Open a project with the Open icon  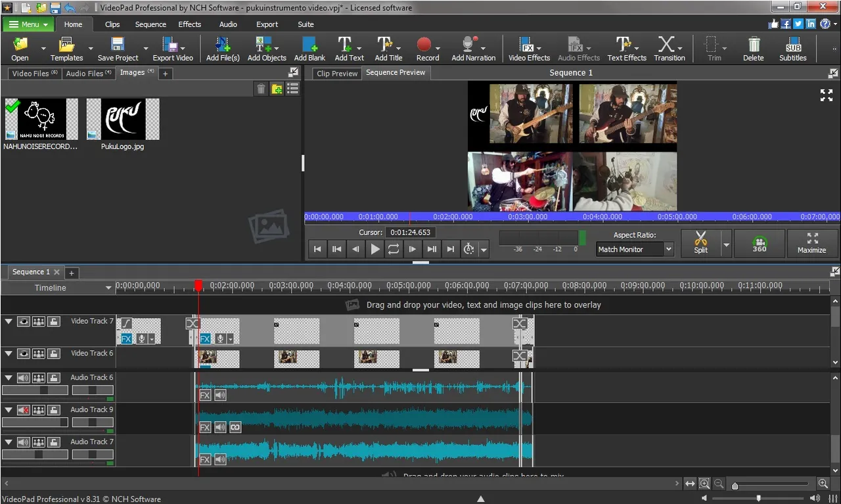coord(20,45)
